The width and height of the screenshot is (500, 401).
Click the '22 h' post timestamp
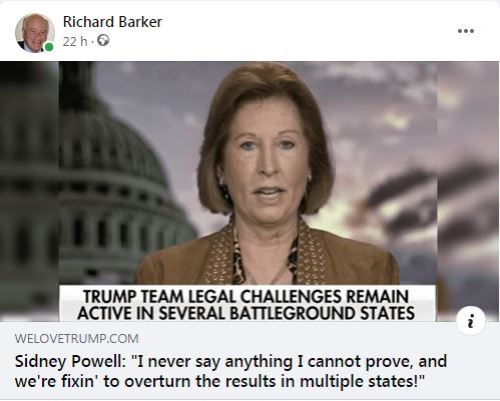(x=75, y=41)
